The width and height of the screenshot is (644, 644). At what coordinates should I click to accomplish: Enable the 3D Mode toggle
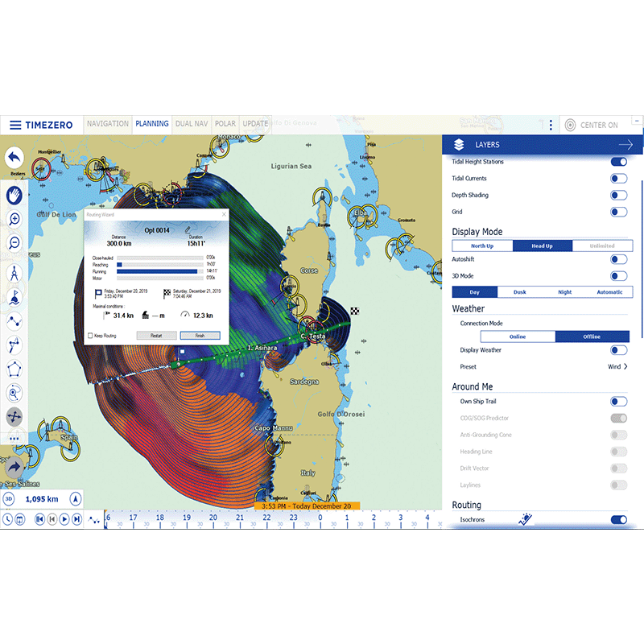coord(619,275)
